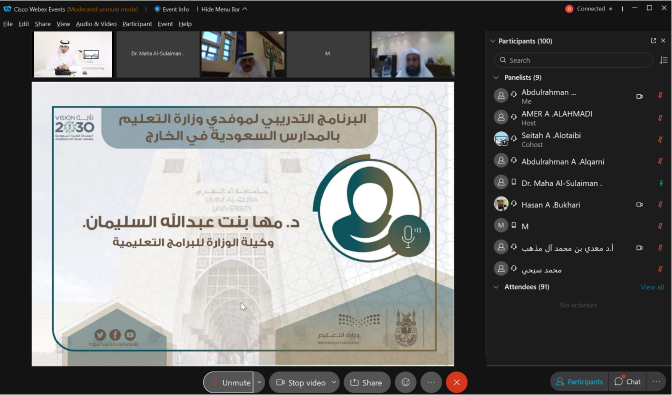
Task: Click the Share button in the bottom toolbar
Action: coord(367,383)
